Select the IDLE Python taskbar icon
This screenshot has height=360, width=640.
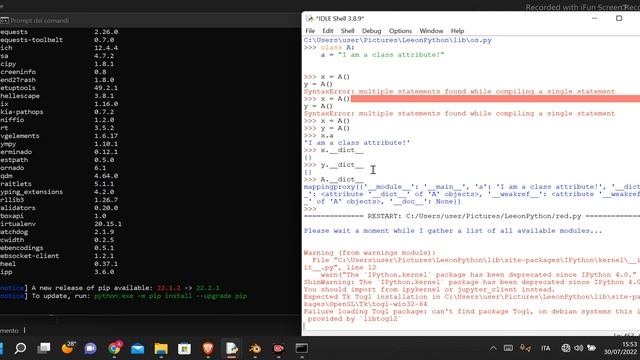(x=231, y=348)
